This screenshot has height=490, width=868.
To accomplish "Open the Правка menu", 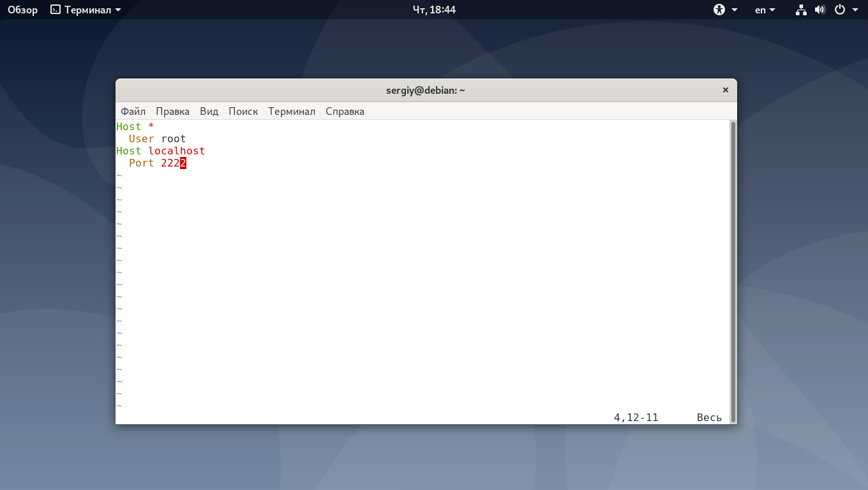I will click(x=172, y=111).
